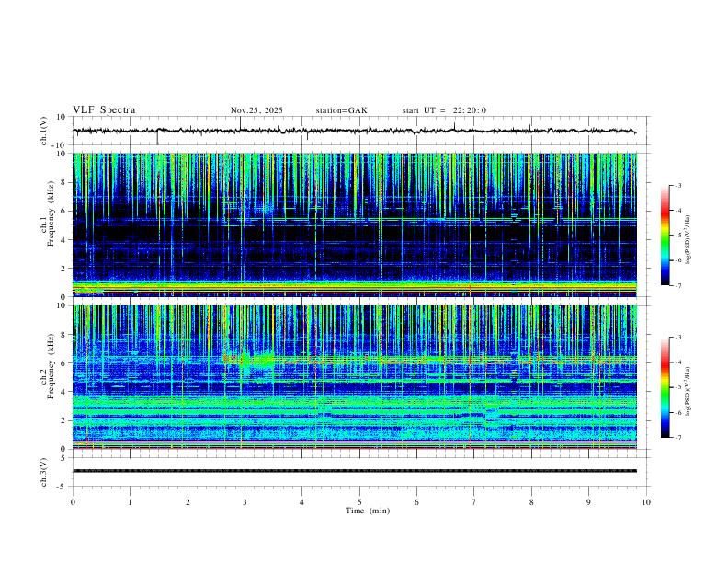Click the date 'Nov.25, 2025'
This screenshot has width=728, height=563.
256,110
